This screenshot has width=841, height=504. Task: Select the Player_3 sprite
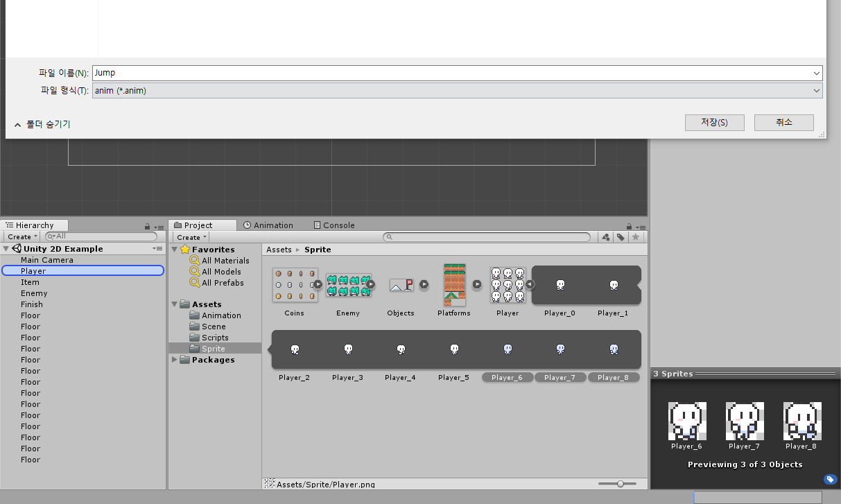tap(348, 349)
